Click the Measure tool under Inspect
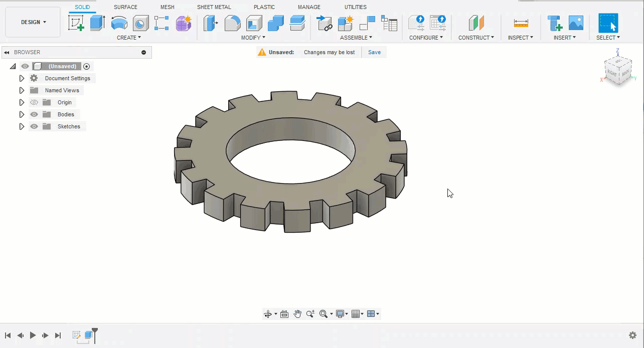Image resolution: width=644 pixels, height=348 pixels. pyautogui.click(x=521, y=23)
